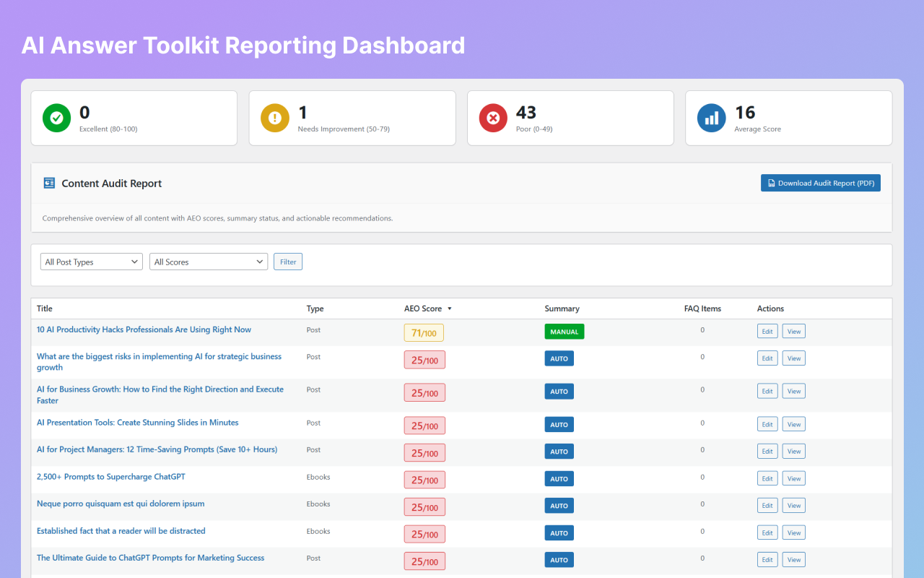Click the Filter button
Image resolution: width=924 pixels, height=578 pixels.
(x=288, y=261)
